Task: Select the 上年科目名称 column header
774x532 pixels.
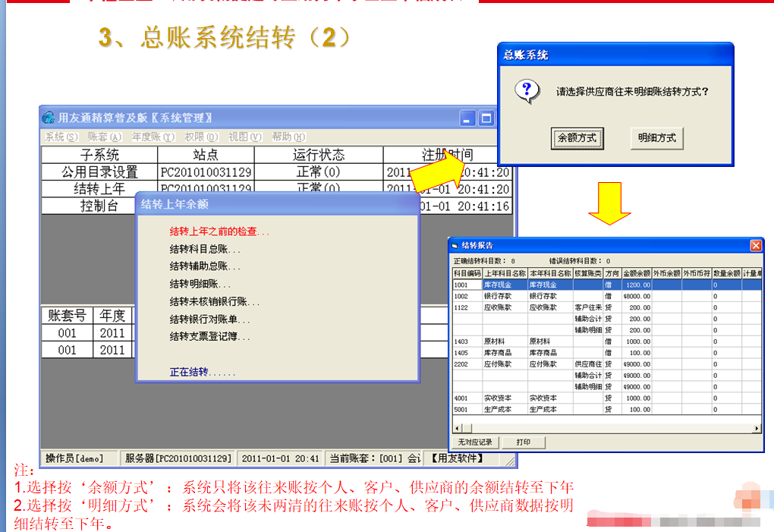Action: coord(505,273)
